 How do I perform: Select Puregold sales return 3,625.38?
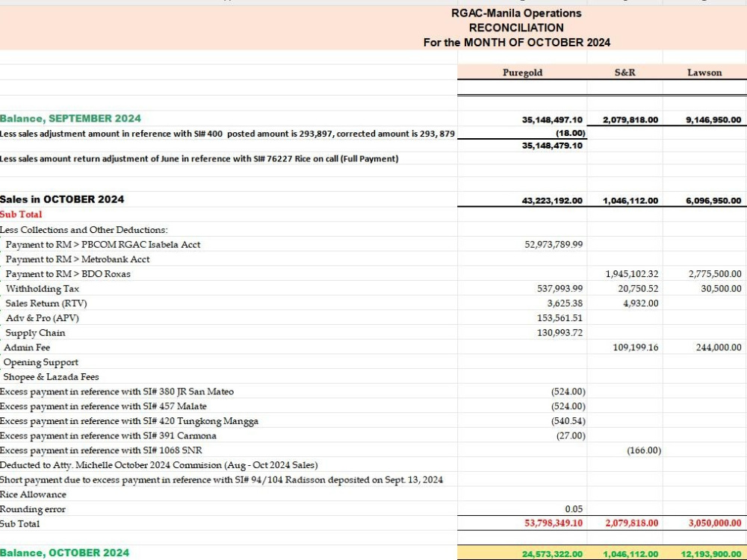click(565, 303)
